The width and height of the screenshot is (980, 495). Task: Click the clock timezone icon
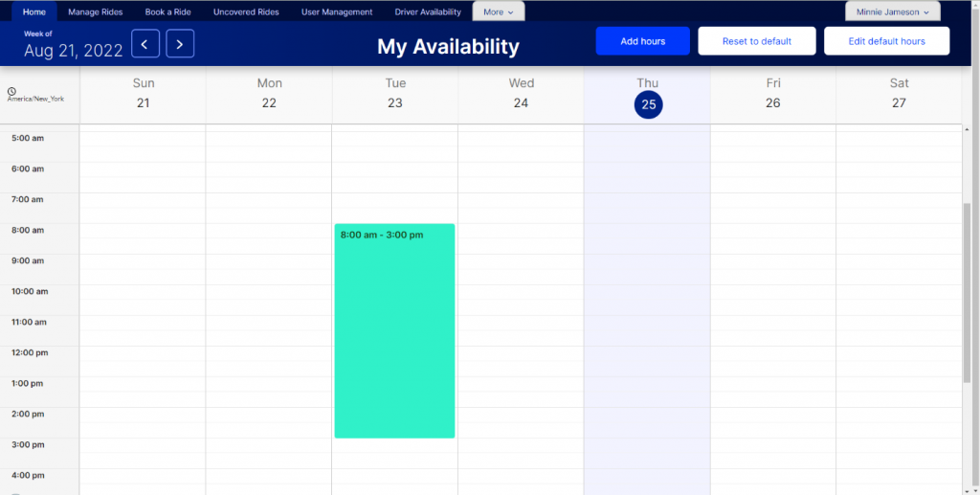point(11,93)
